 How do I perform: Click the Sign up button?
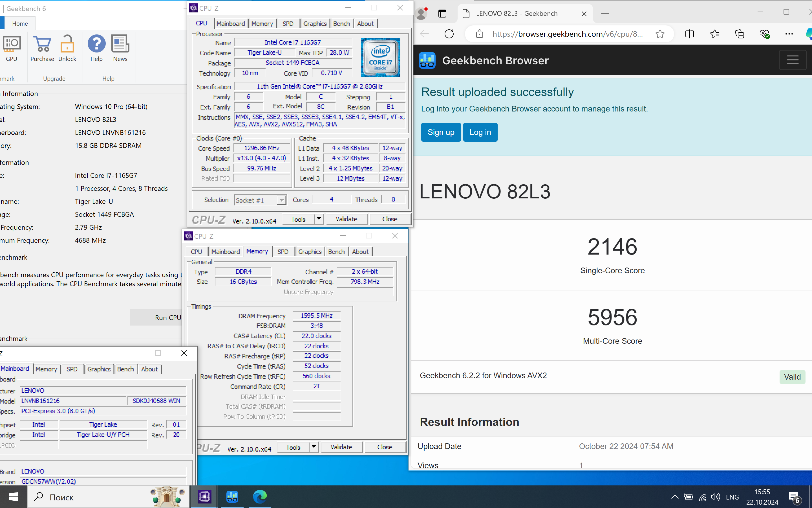pos(441,132)
